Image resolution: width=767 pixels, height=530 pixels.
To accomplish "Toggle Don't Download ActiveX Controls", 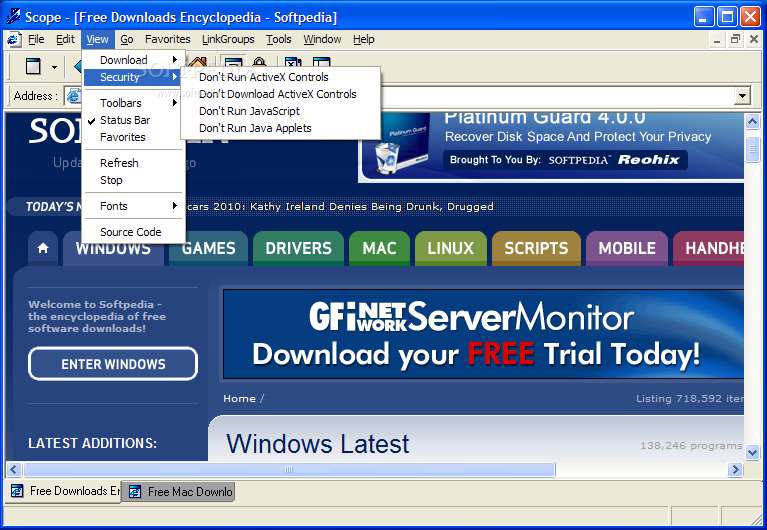I will (281, 94).
